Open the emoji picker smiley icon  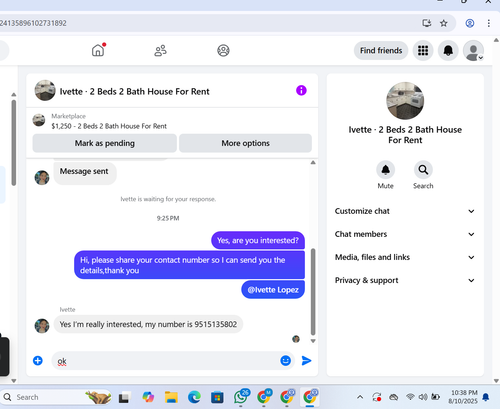coord(286,360)
